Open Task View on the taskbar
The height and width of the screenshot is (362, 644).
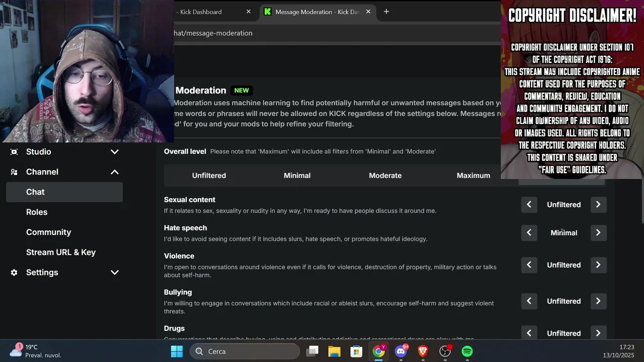[312, 351]
